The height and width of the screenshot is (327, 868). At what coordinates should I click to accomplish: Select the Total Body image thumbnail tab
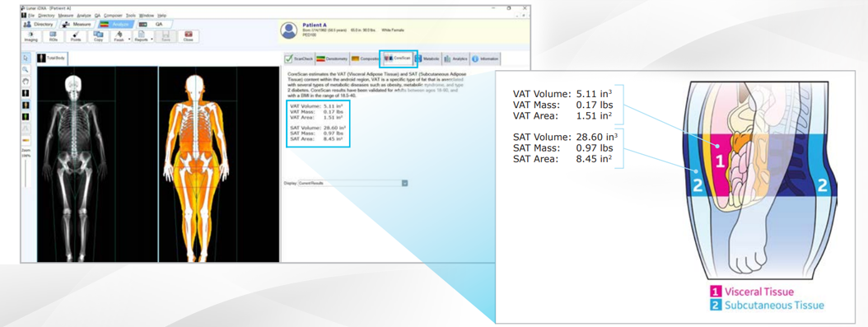[52, 58]
